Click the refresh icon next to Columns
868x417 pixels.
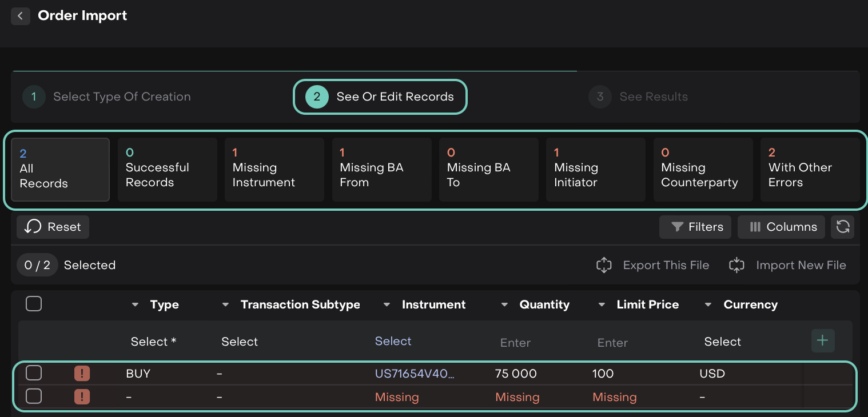click(x=842, y=227)
